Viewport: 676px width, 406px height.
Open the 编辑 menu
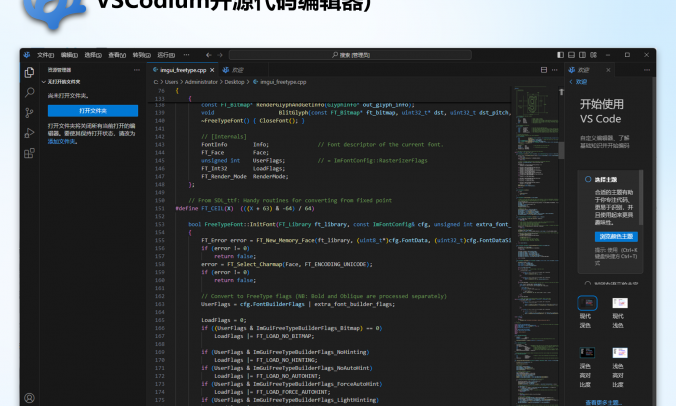(x=69, y=55)
